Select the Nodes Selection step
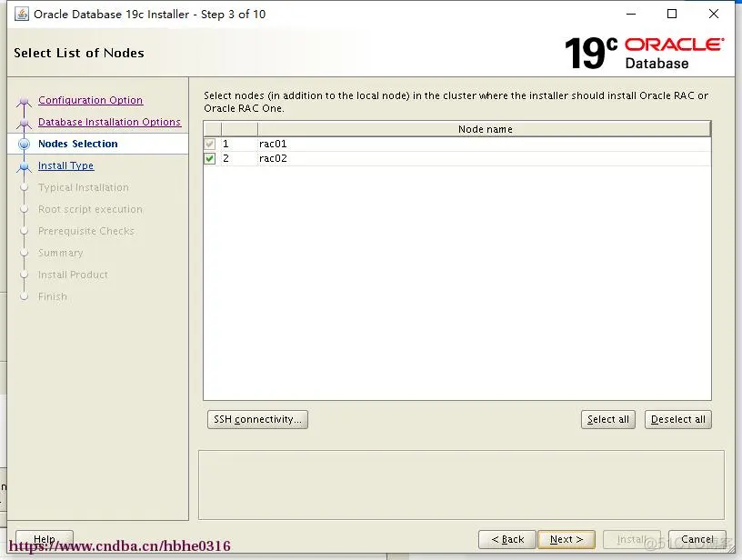 pos(78,144)
